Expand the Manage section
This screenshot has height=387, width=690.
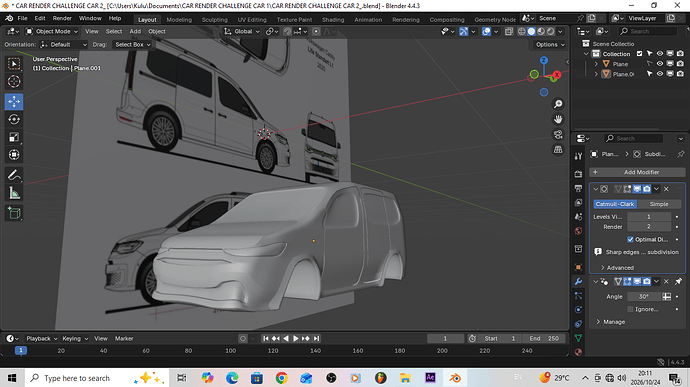pos(610,322)
